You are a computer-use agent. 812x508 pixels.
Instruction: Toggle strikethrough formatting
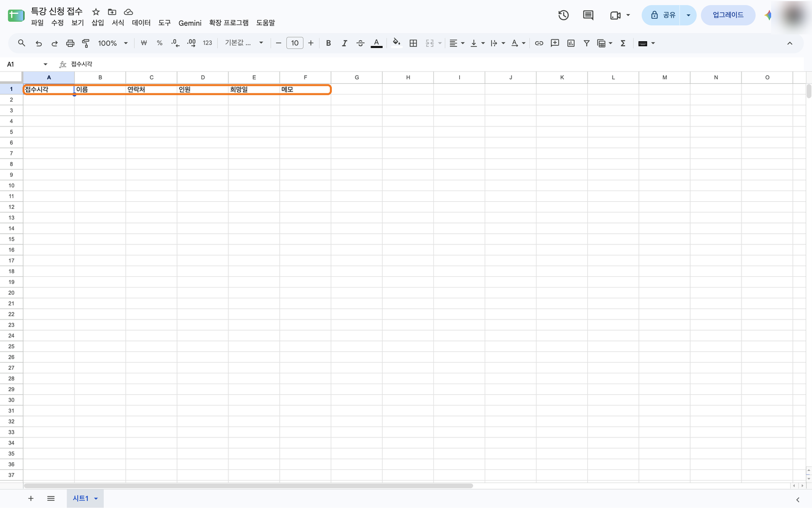pos(360,43)
